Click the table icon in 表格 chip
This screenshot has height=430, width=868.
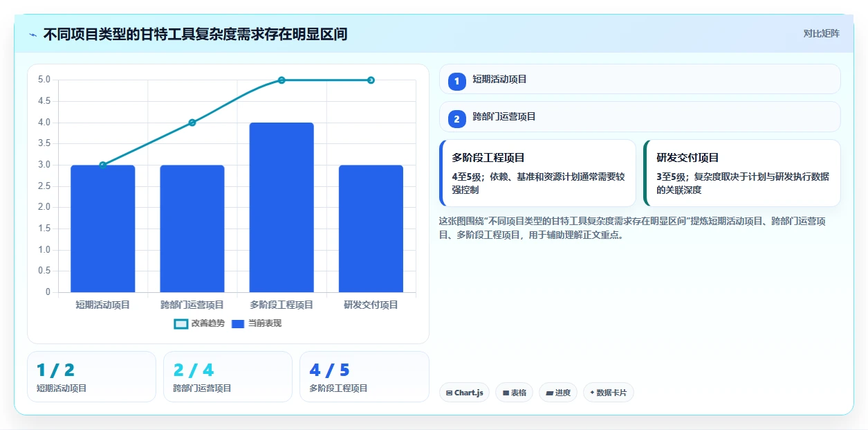pos(506,393)
